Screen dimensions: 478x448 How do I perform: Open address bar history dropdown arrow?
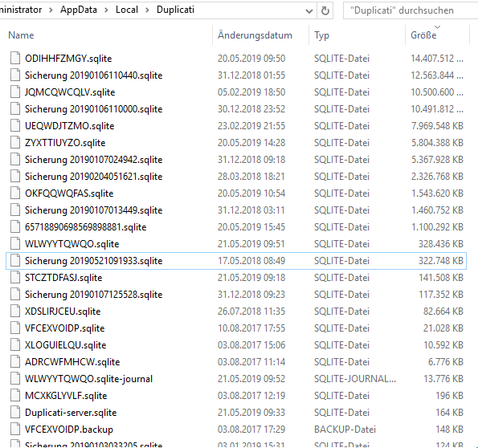click(x=308, y=11)
